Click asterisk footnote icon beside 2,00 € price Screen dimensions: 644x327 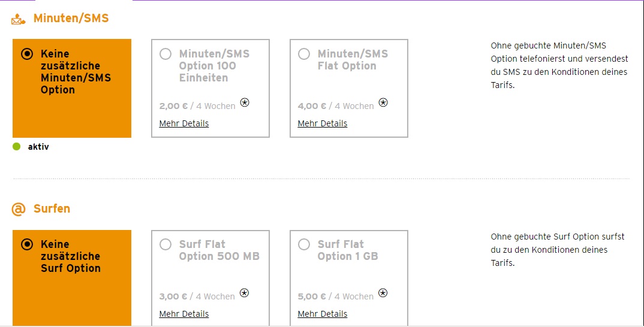pos(245,102)
